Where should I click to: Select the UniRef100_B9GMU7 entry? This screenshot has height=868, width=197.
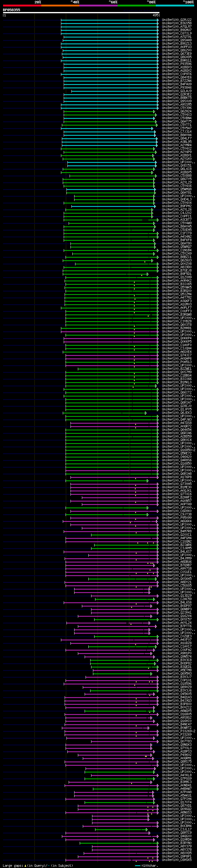(177, 30)
